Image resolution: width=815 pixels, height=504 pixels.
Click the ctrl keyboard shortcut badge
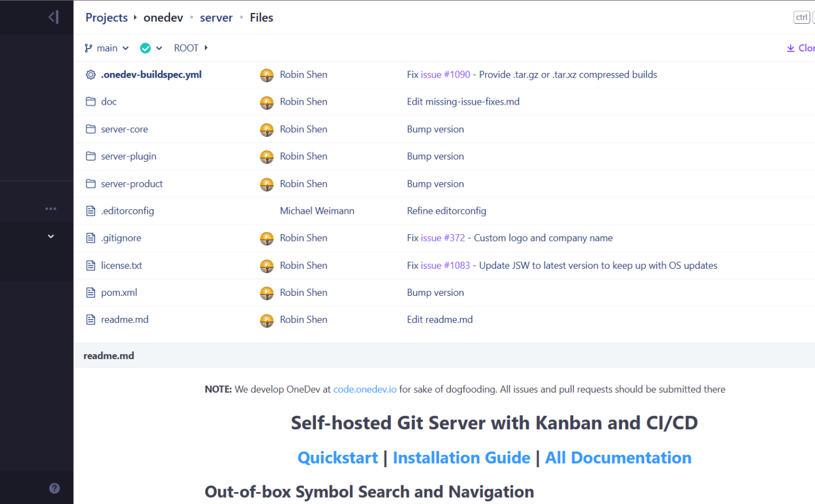801,18
